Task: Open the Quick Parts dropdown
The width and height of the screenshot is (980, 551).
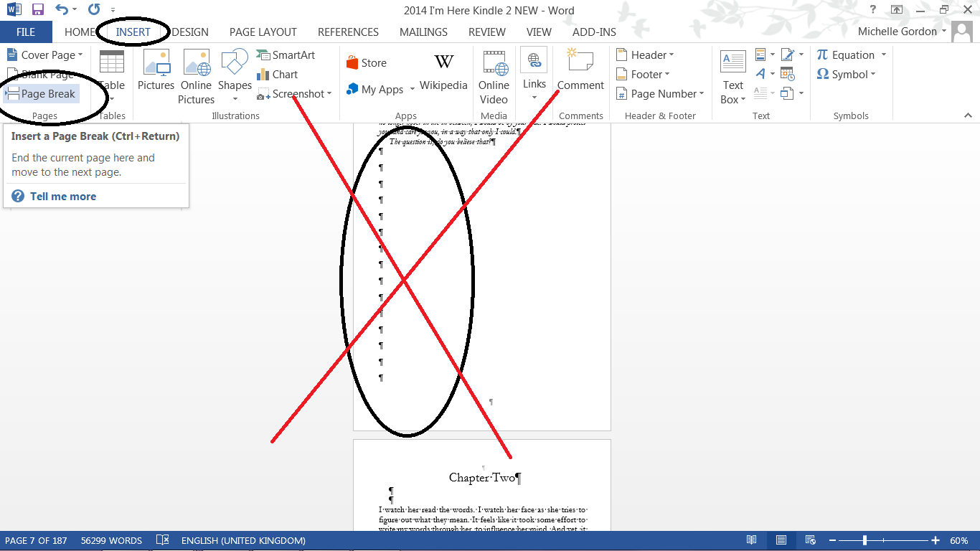Action: point(765,55)
